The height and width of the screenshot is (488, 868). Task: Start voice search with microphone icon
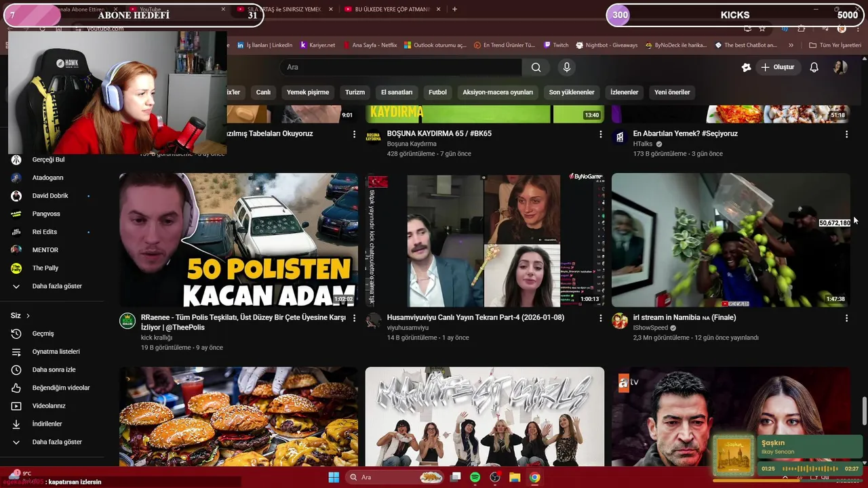tap(567, 67)
